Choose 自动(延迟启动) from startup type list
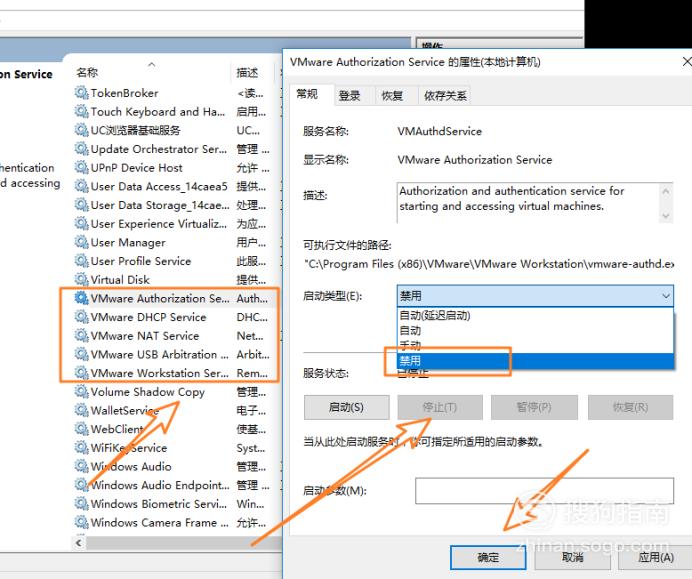The image size is (692, 579). pyautogui.click(x=535, y=315)
